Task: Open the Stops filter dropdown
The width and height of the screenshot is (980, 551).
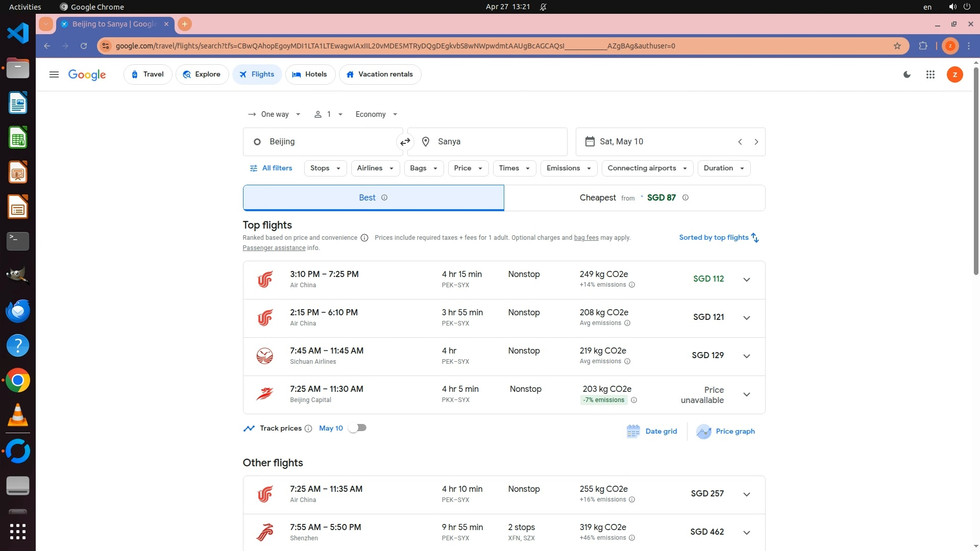Action: coord(325,168)
